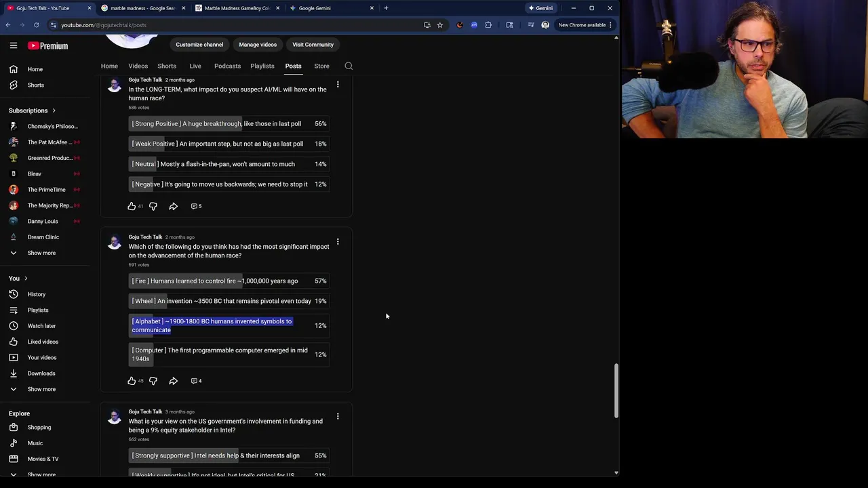The width and height of the screenshot is (868, 488).
Task: Click the page vertical scrollbar thumb
Action: 616,390
